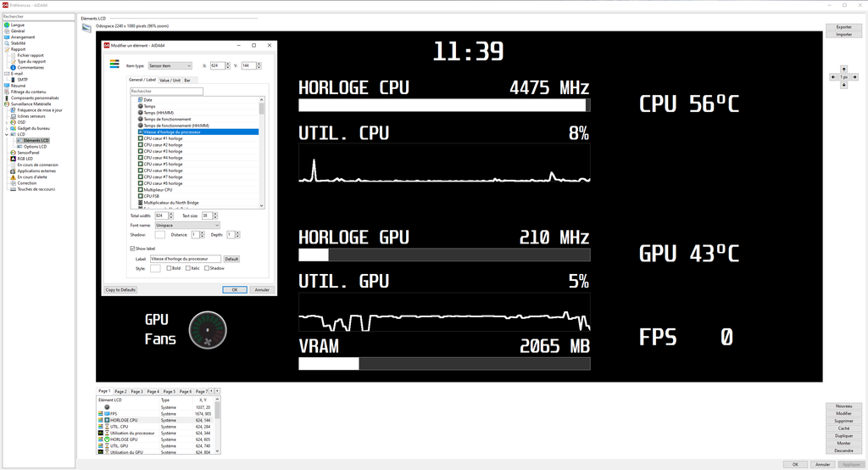The height and width of the screenshot is (470, 868).
Task: Collapse the LCD tree node
Action: tap(7, 135)
